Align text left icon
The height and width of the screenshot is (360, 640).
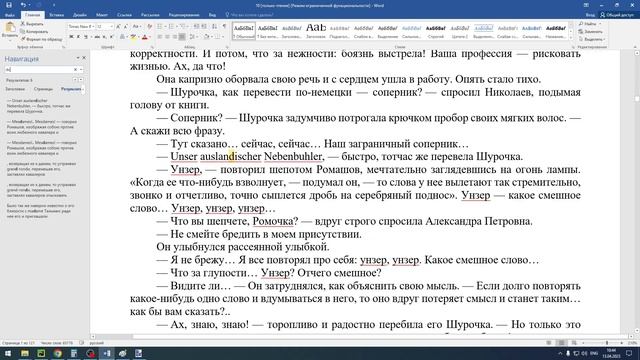pos(160,37)
